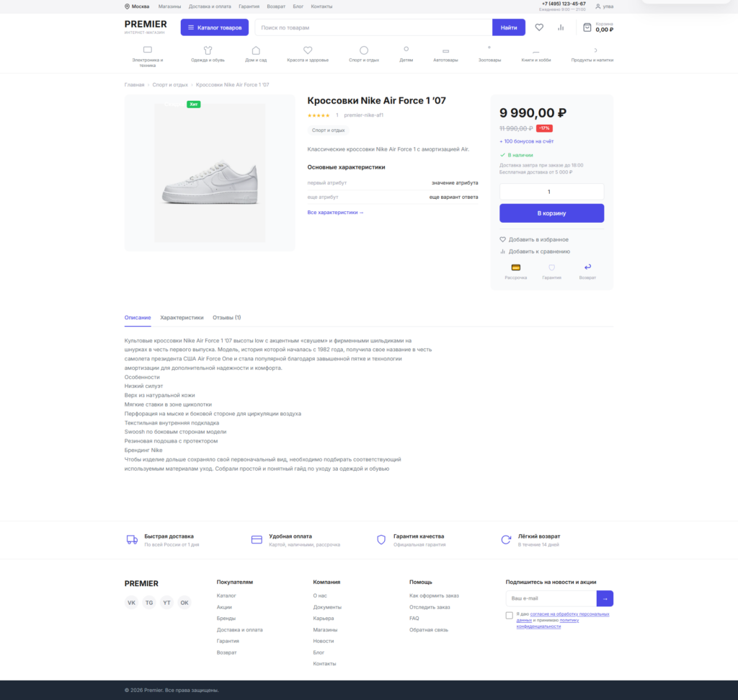The image size is (738, 700).
Task: Click the user account icon
Action: [597, 6]
